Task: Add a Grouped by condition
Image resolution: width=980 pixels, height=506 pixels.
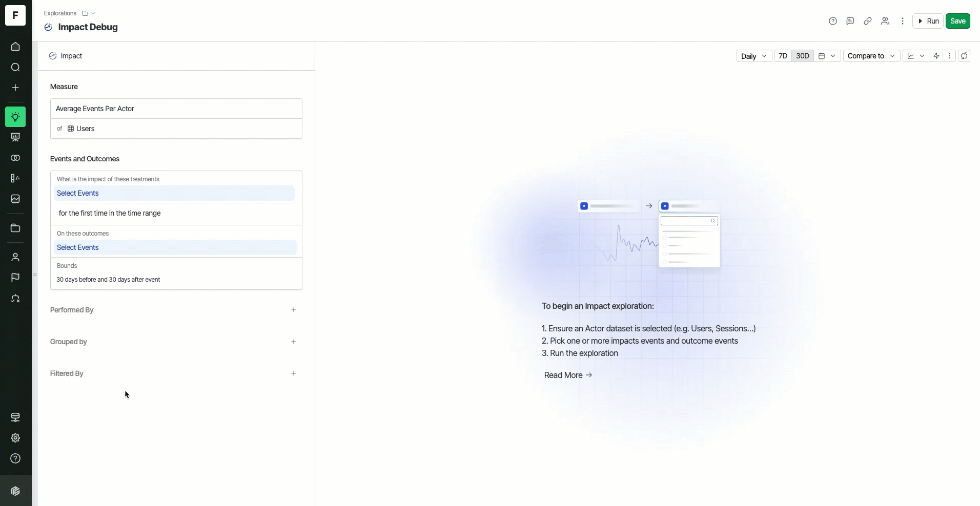Action: (x=294, y=342)
